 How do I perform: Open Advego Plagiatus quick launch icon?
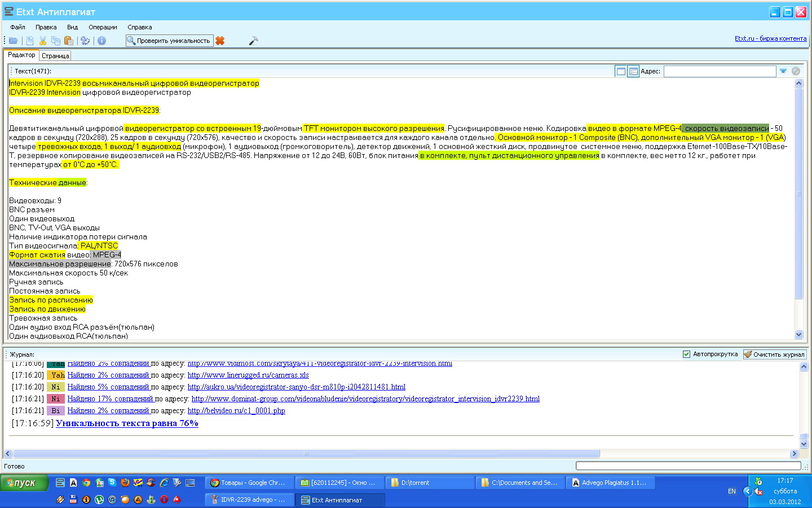point(73,483)
